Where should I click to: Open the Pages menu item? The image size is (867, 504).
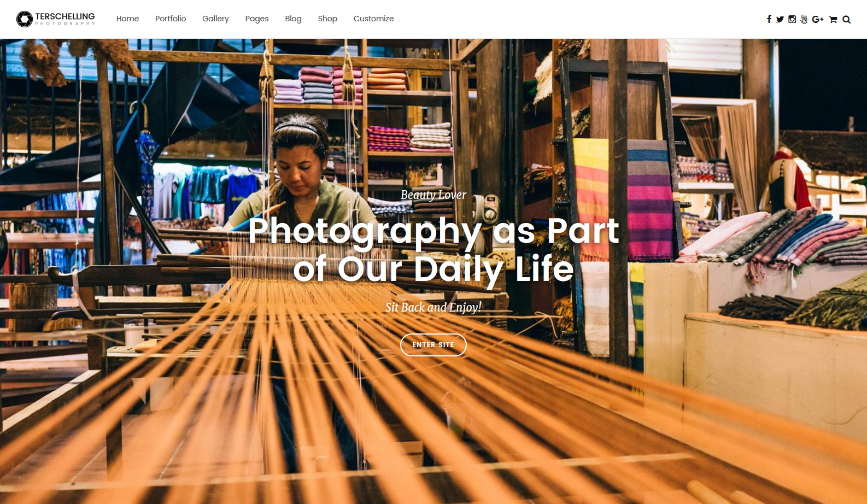257,19
